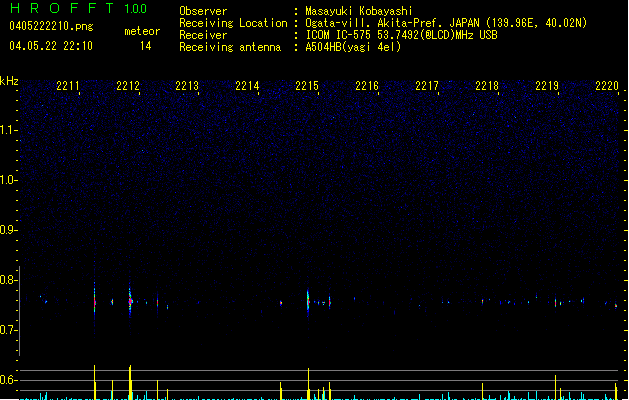
Task: Click the 2213 time marker
Action: pyautogui.click(x=187, y=86)
